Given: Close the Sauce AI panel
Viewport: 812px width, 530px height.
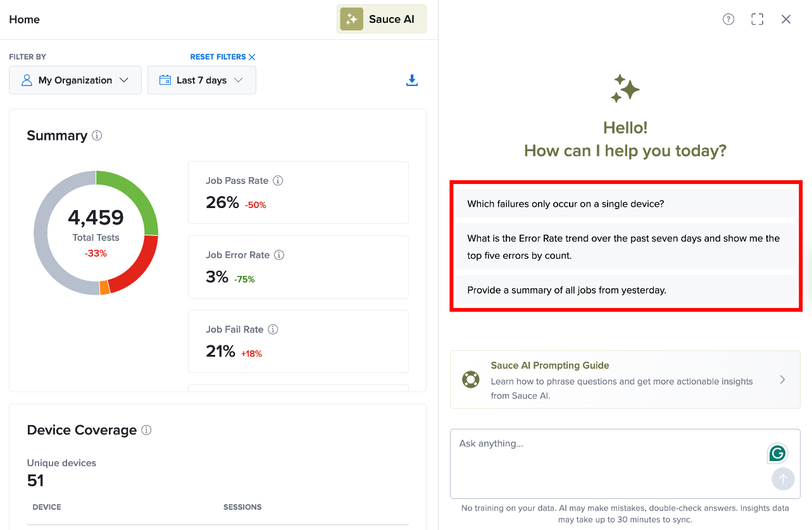Looking at the screenshot, I should [x=786, y=19].
